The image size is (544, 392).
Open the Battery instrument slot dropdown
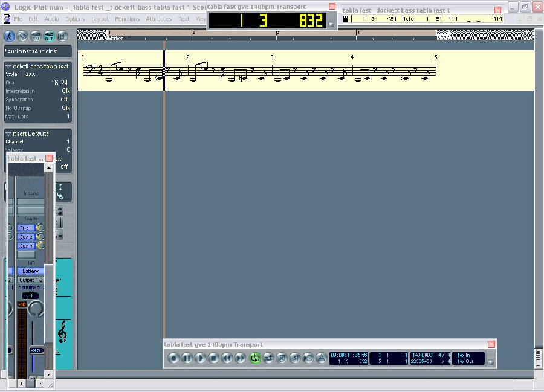click(x=30, y=271)
